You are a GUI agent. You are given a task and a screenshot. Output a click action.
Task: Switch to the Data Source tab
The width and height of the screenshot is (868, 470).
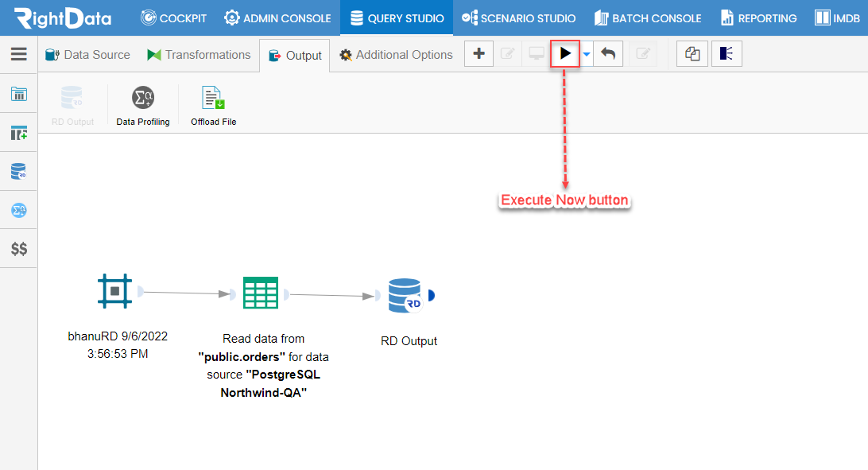point(87,55)
